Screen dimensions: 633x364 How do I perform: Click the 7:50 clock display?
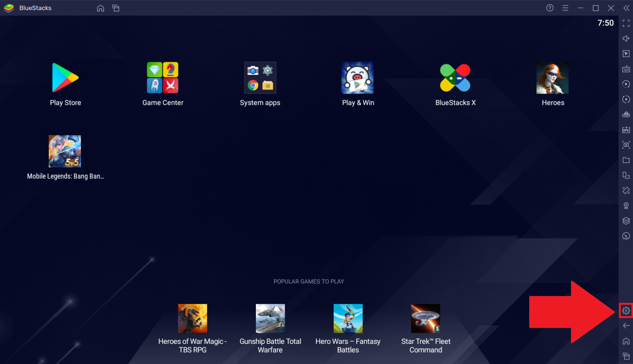[606, 23]
